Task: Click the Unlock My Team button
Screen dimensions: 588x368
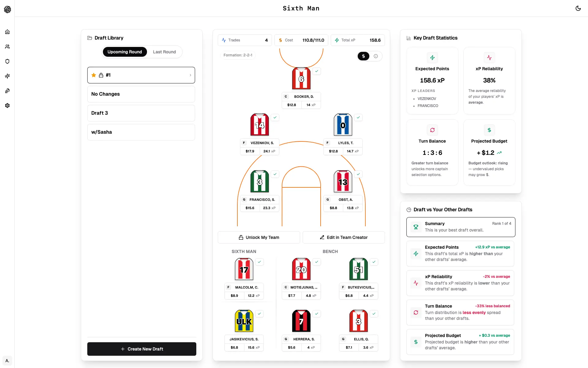Action: (259, 237)
